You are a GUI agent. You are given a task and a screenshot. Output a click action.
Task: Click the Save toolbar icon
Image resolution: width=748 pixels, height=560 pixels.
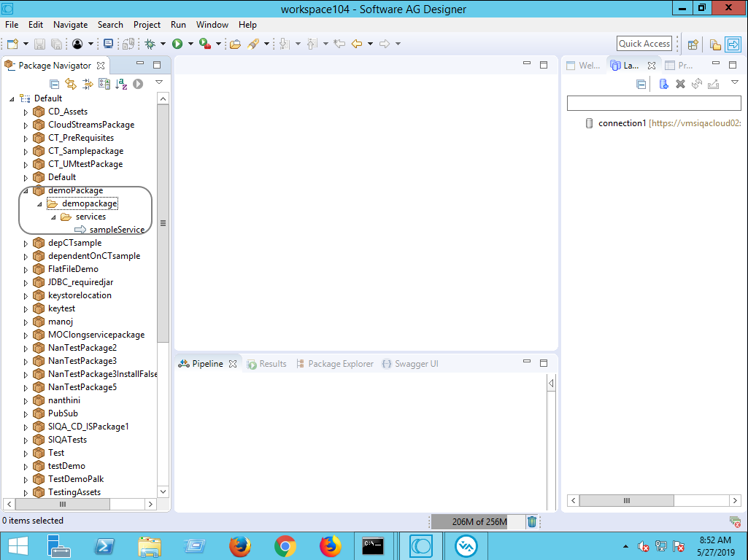click(39, 44)
